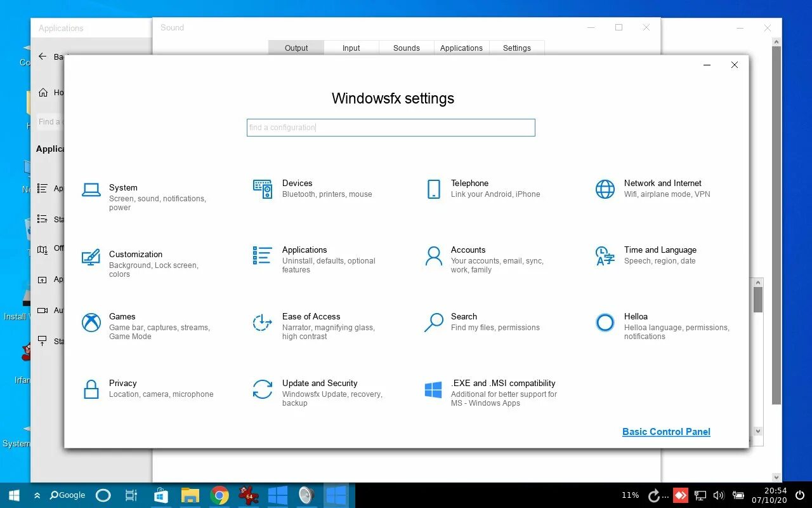This screenshot has height=508, width=812.
Task: Open Time and Language icon
Action: click(x=605, y=256)
